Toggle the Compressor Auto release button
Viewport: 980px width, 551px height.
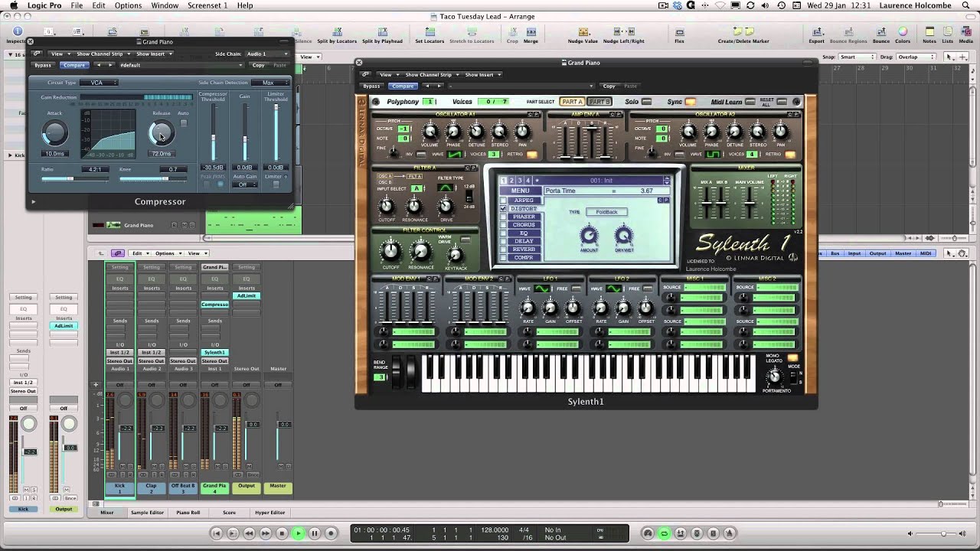[x=183, y=123]
